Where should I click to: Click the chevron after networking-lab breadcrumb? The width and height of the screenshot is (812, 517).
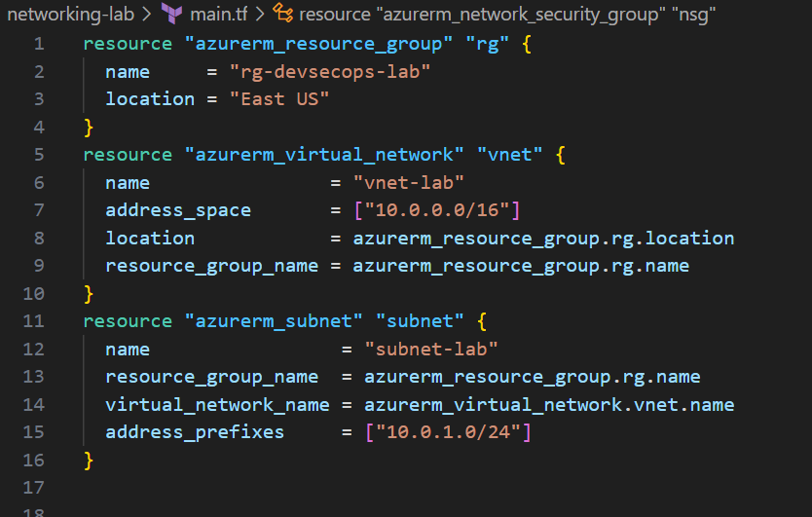pyautogui.click(x=144, y=13)
